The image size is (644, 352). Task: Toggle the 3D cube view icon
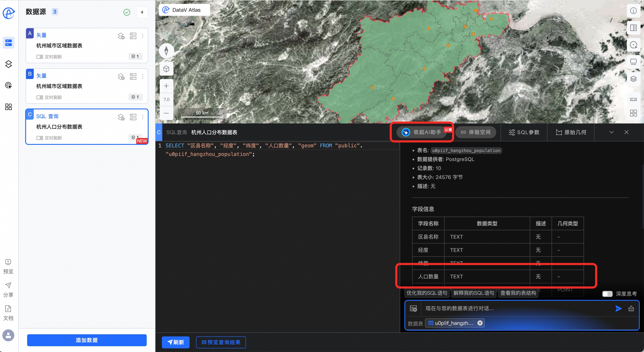(166, 69)
